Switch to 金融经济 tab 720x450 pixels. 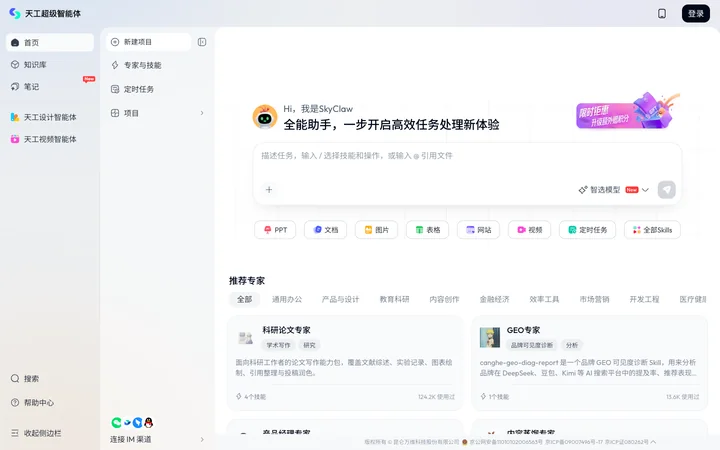[494, 299]
